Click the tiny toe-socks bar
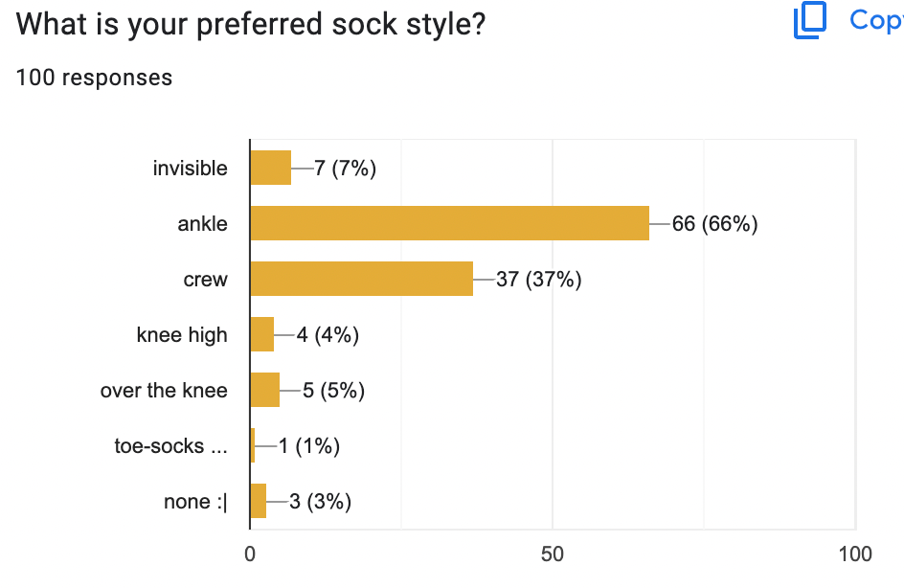The width and height of the screenshot is (904, 588). [x=253, y=445]
